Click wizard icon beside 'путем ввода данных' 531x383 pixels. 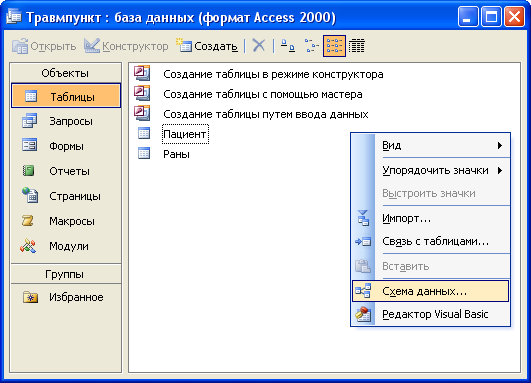(142, 113)
